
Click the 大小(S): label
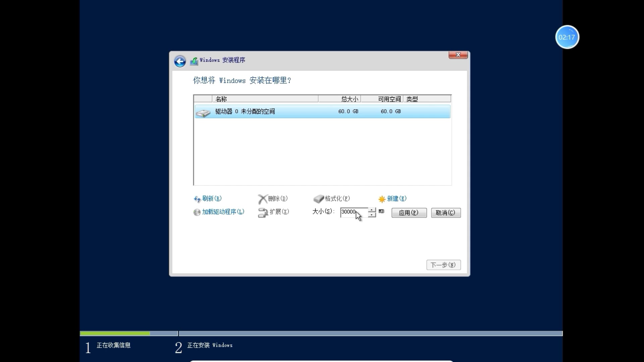click(323, 211)
